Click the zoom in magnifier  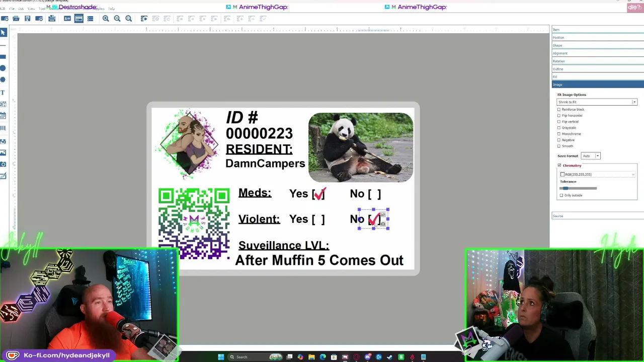point(106,19)
